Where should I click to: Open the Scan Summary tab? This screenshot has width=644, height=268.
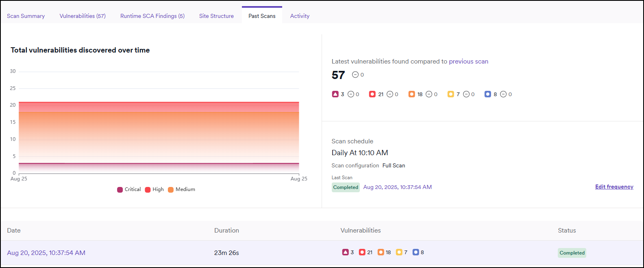26,16
